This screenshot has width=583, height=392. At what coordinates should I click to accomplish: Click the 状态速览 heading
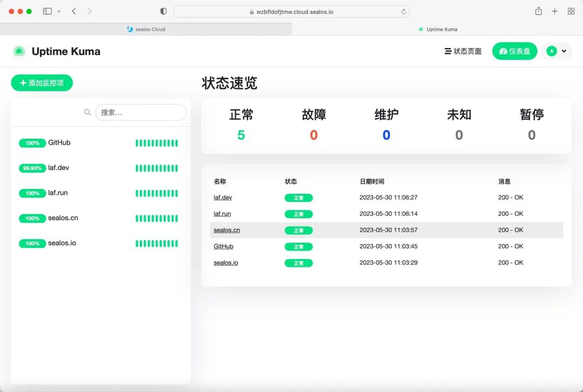pos(229,83)
